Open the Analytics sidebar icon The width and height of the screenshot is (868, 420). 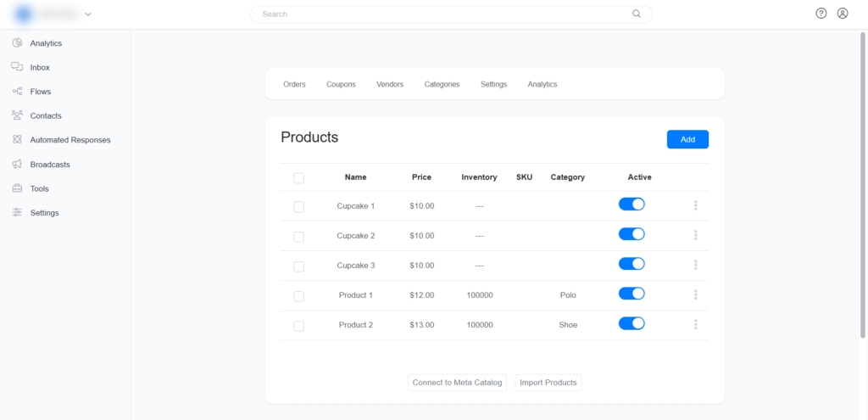(17, 43)
